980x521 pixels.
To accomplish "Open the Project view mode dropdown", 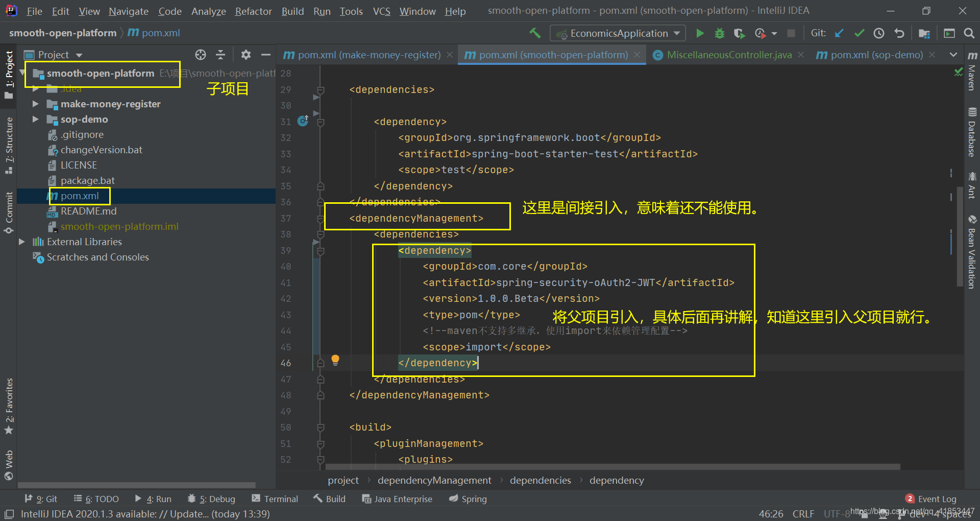I will (79, 55).
